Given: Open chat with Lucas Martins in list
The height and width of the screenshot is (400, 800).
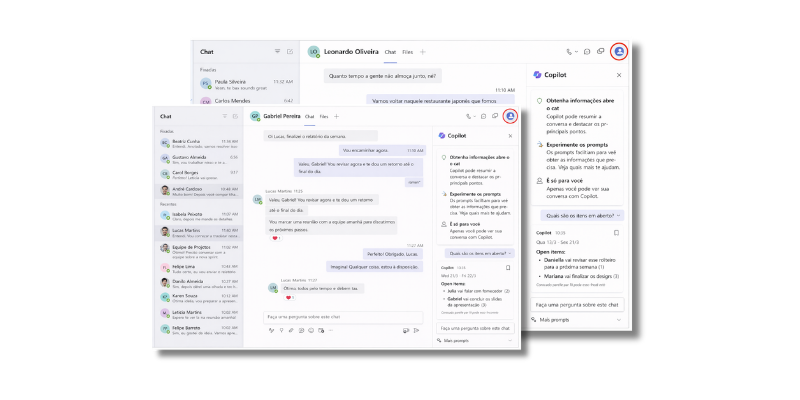Looking at the screenshot, I should pos(199,233).
